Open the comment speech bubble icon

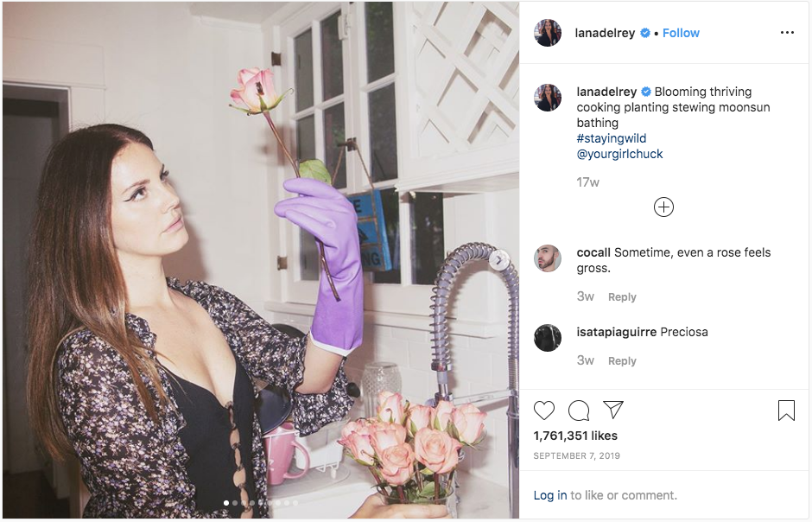pyautogui.click(x=579, y=411)
